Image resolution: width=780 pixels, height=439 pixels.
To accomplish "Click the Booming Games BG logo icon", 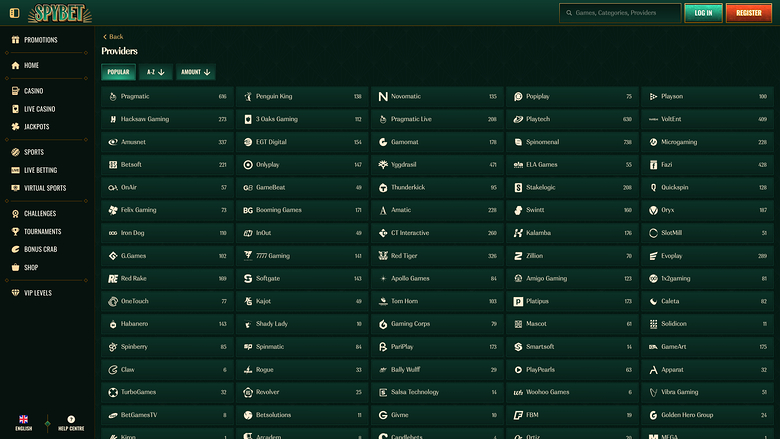I will point(248,210).
